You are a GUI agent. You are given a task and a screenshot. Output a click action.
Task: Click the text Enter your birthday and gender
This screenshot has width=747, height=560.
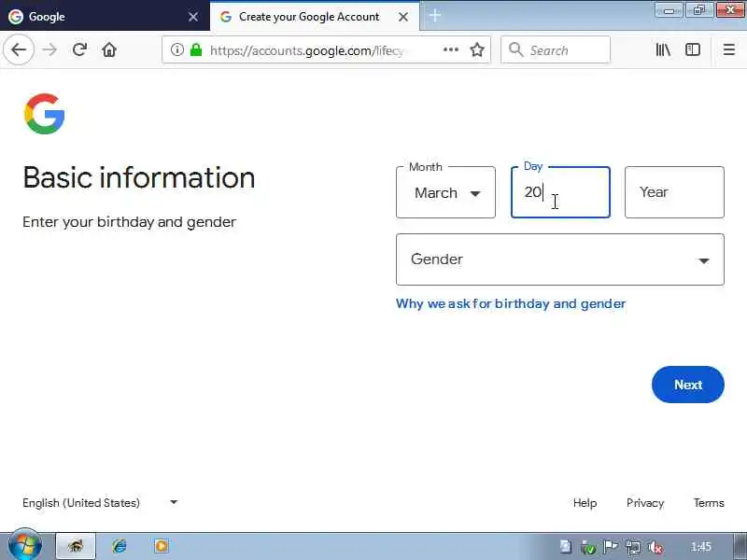[x=129, y=222]
